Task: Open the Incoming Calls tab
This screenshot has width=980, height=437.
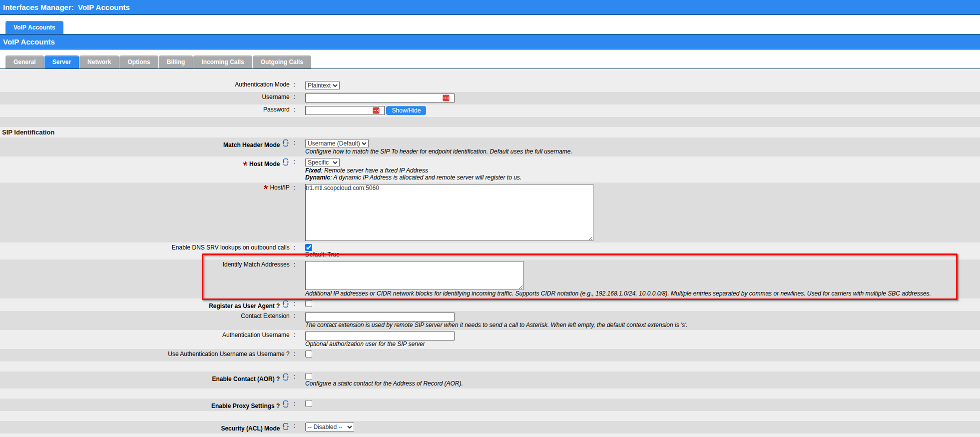Action: tap(222, 62)
